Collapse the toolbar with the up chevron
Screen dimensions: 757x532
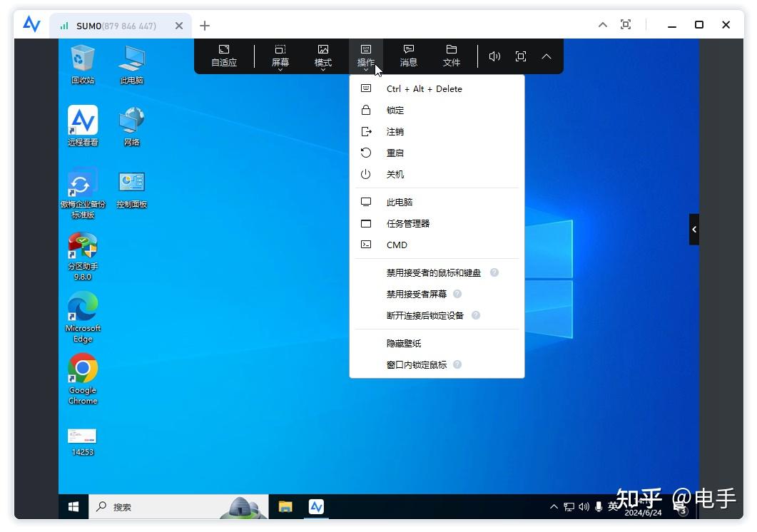pyautogui.click(x=546, y=56)
